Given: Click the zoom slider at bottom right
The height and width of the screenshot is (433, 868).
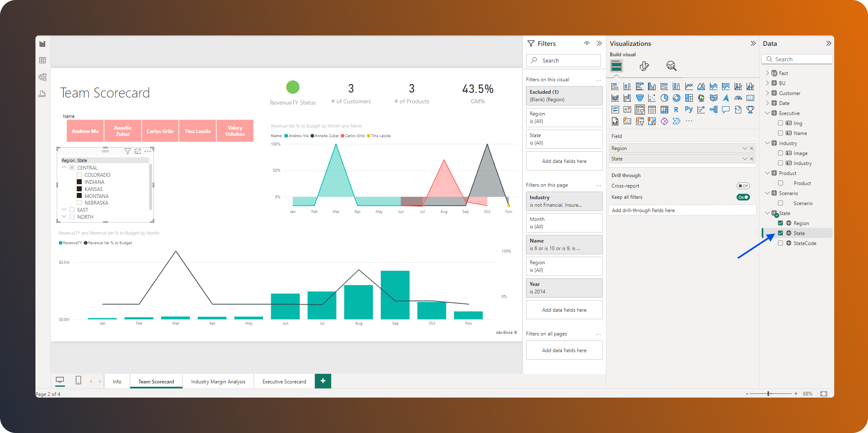Looking at the screenshot, I should point(767,393).
